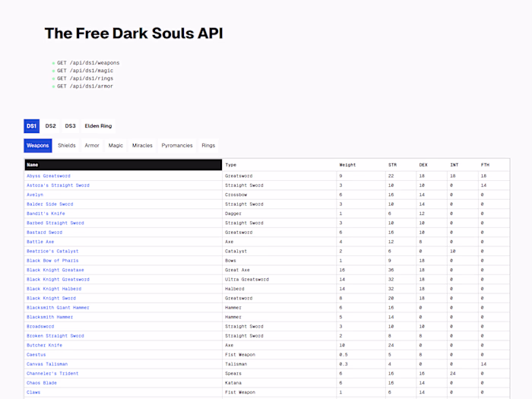Screen dimensions: 532x399
Task: Open the Butcher Knife link
Action: [44, 345]
